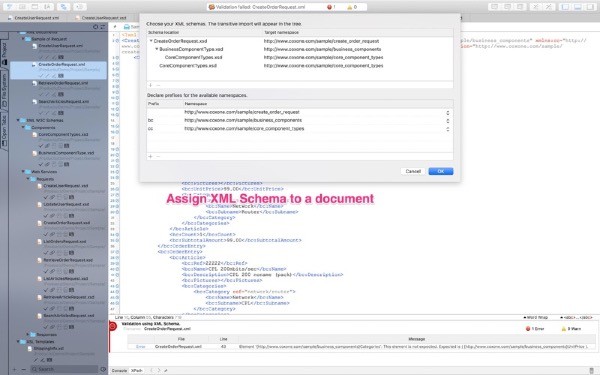Click the last action icon under ListOrdersRequest.xsd
This screenshot has width=600, height=375.
(x=71, y=253)
